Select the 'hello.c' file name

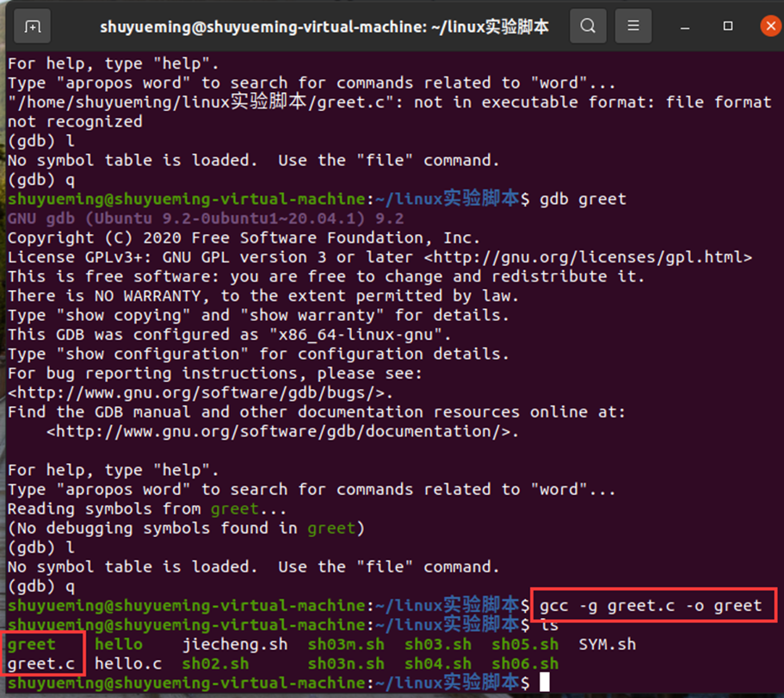(x=128, y=664)
